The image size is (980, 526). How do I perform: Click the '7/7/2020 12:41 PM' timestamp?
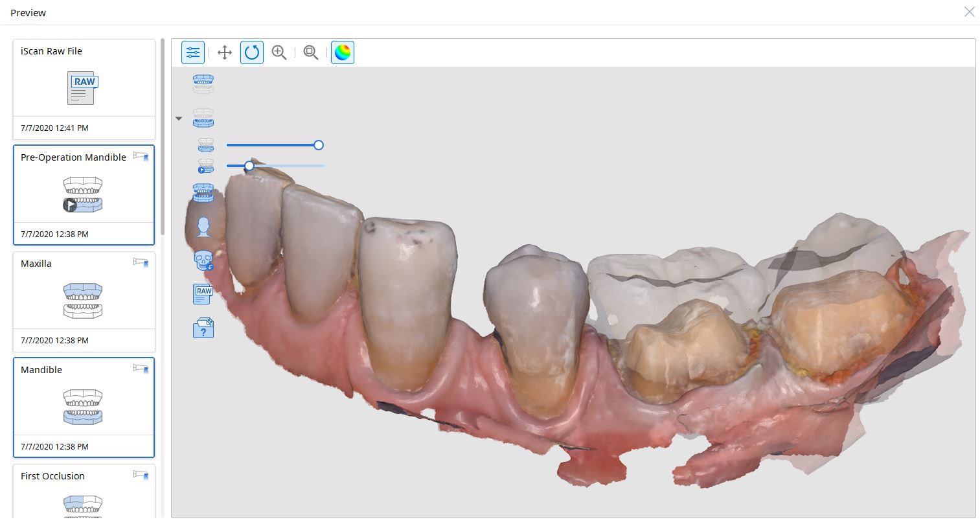[54, 128]
